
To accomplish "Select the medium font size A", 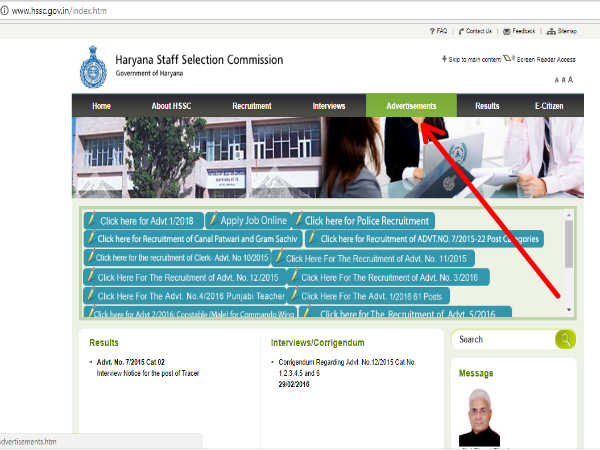I will 563,80.
